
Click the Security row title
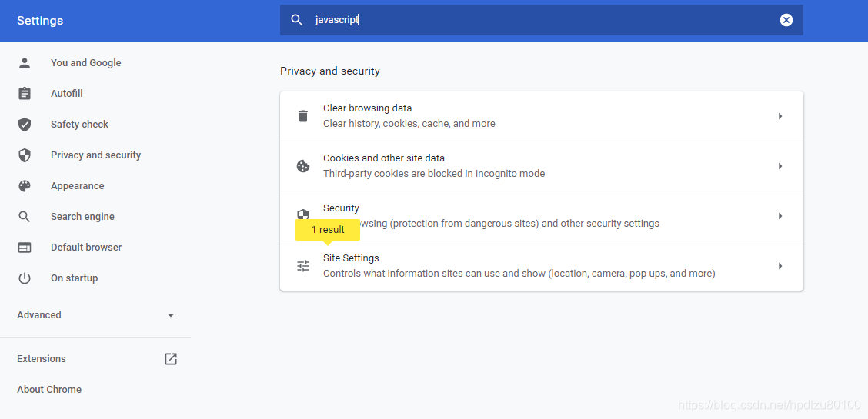pos(341,208)
